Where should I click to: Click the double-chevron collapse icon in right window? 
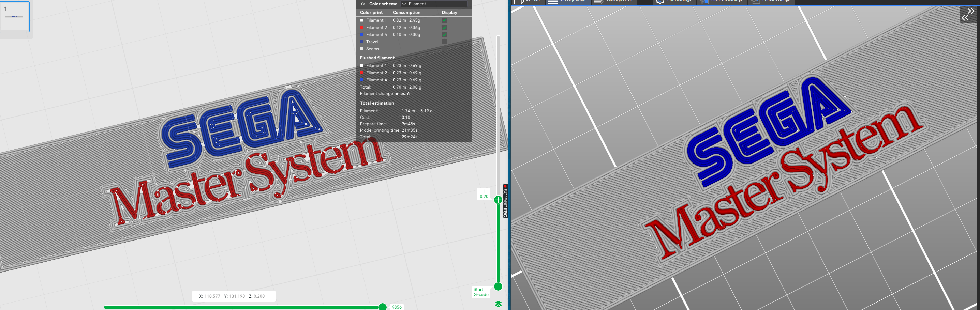pyautogui.click(x=967, y=14)
